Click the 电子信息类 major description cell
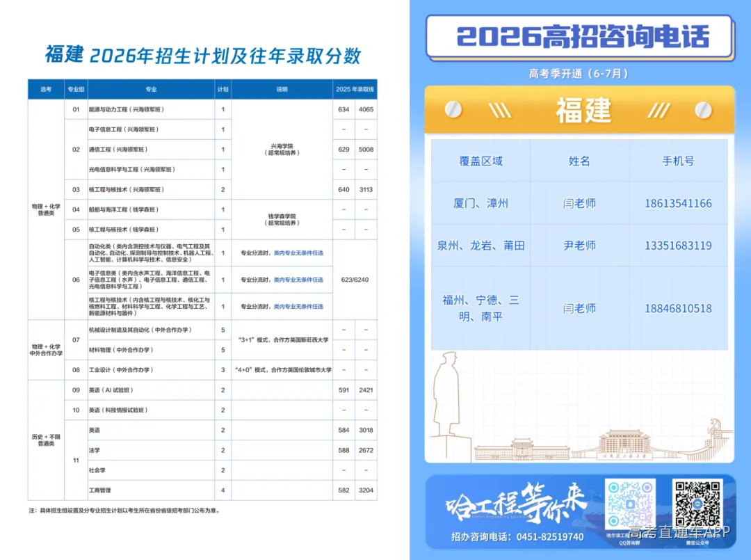This screenshot has width=751, height=560. (x=152, y=280)
